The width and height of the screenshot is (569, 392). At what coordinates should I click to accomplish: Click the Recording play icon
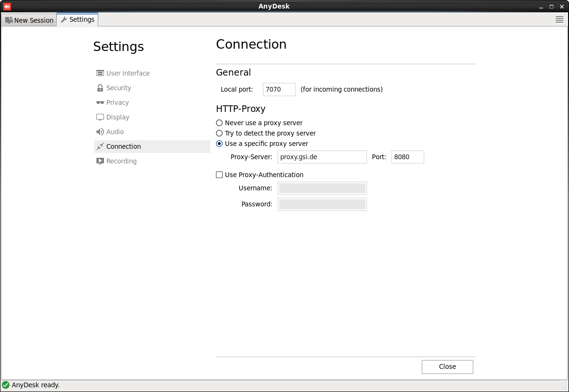coord(100,161)
